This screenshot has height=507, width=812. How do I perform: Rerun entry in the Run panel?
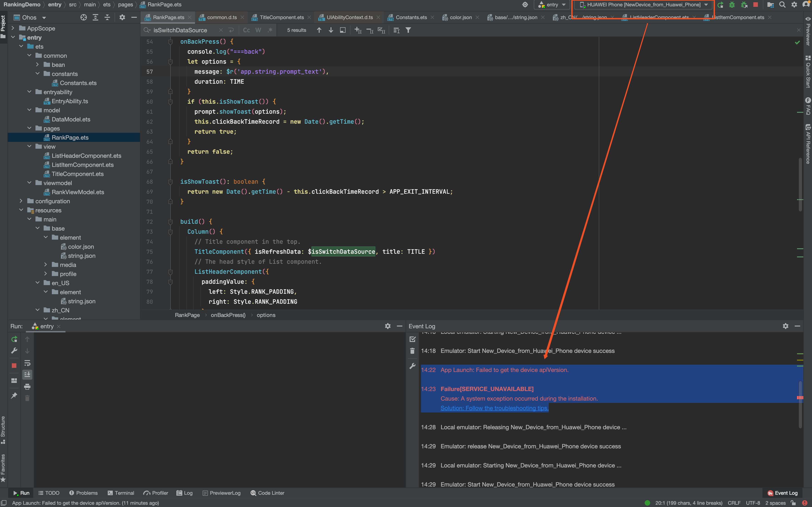[x=14, y=339]
